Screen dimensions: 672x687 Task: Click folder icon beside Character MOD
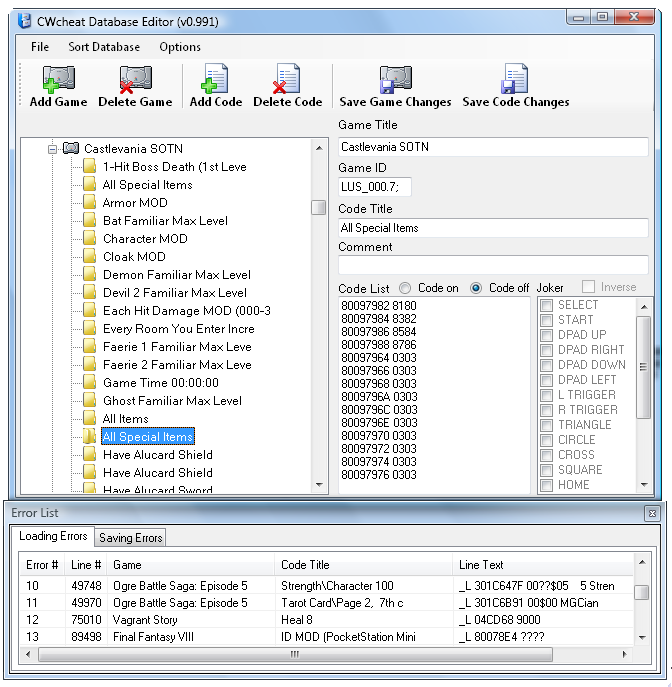pyautogui.click(x=89, y=238)
